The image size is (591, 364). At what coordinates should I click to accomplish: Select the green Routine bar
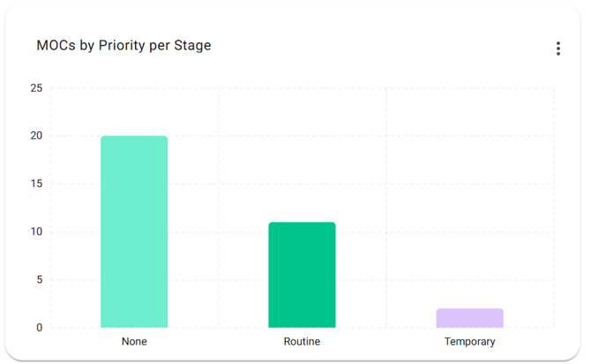(302, 275)
